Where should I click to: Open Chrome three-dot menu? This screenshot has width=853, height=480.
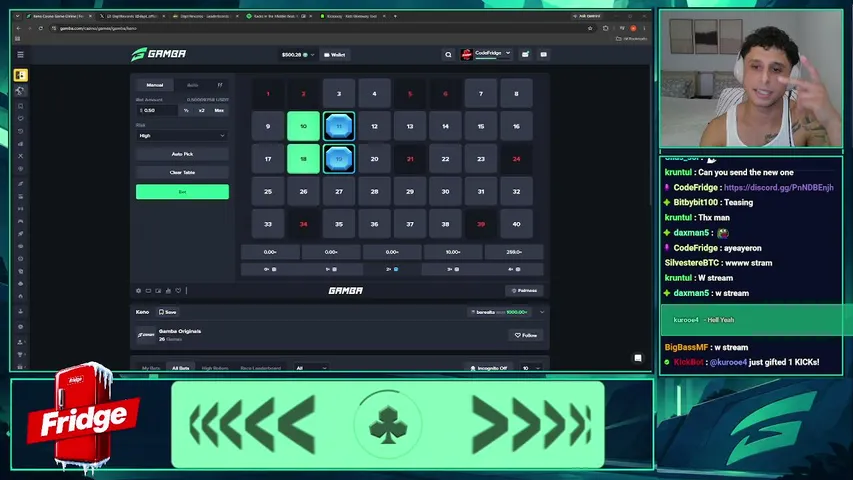pyautogui.click(x=644, y=28)
